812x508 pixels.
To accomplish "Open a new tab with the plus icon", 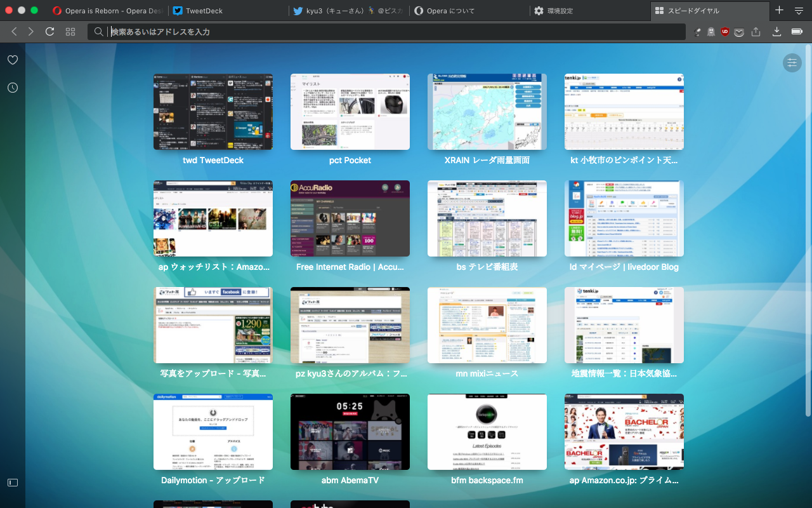I will [x=779, y=10].
